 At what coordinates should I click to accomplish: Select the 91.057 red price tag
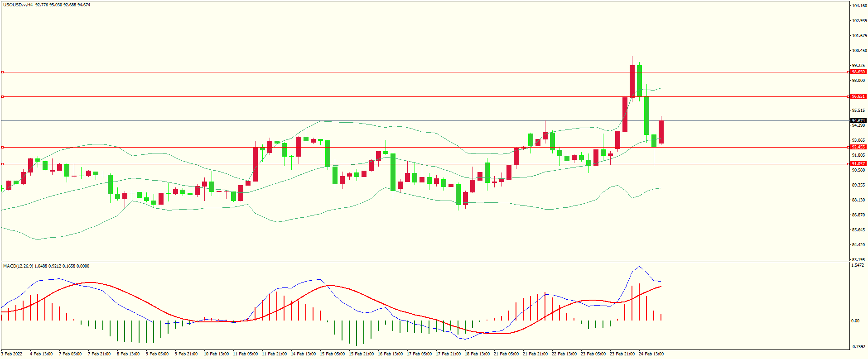tap(858, 164)
